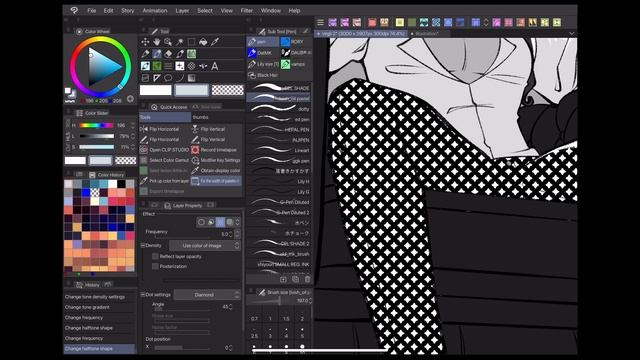Open the Window menu

(271, 11)
